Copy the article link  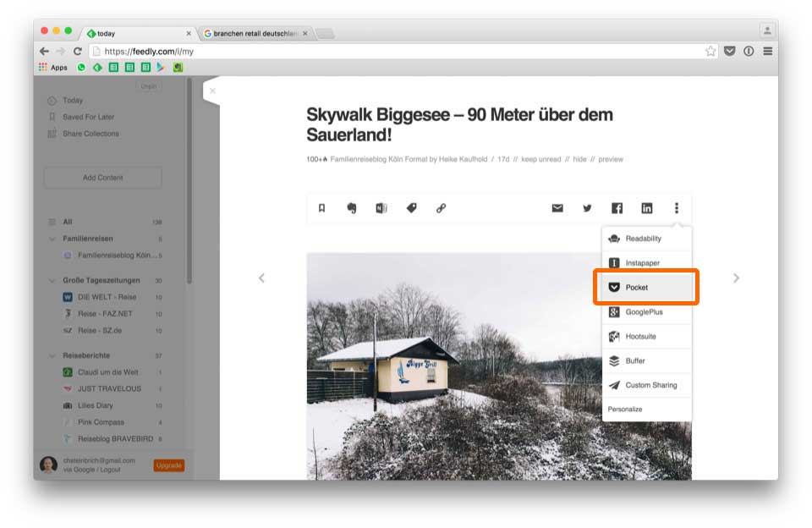(x=441, y=208)
